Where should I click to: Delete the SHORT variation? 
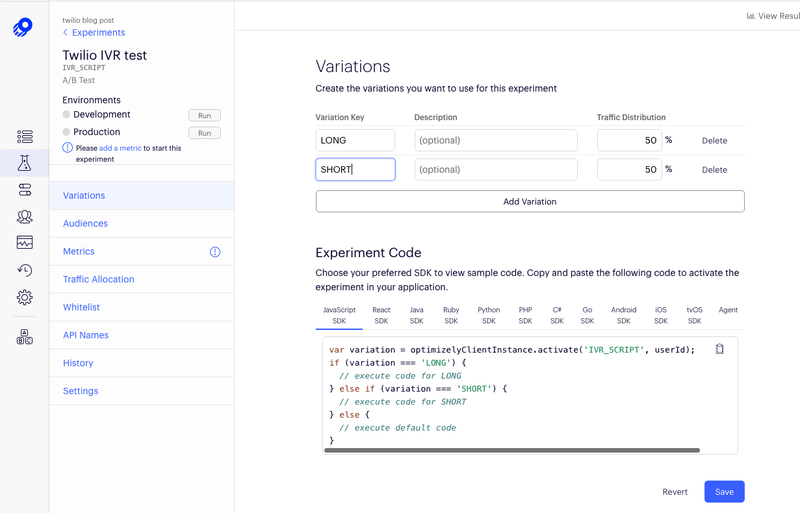tap(714, 170)
